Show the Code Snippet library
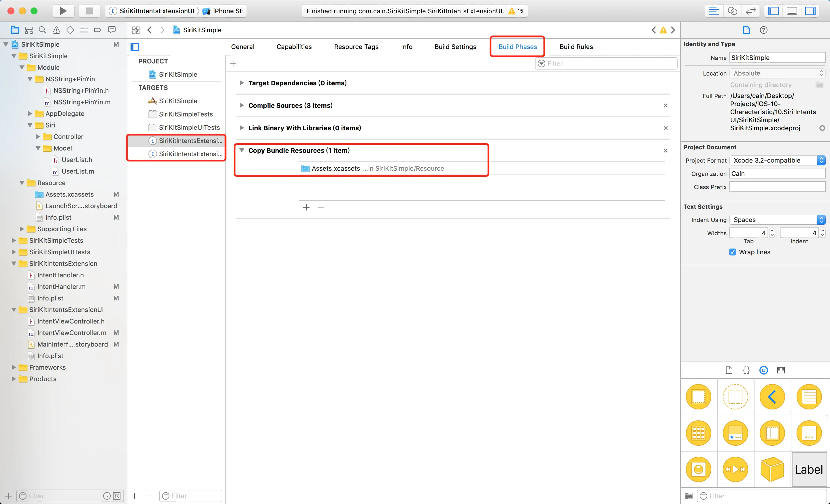830x504 pixels. coord(746,370)
